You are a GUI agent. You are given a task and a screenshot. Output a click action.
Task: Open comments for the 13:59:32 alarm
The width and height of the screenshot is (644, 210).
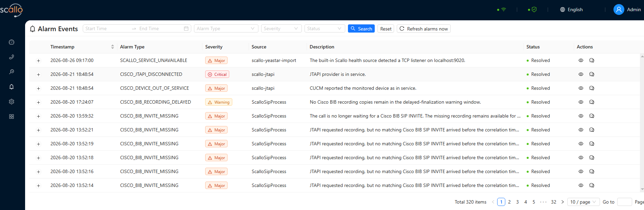592,116
